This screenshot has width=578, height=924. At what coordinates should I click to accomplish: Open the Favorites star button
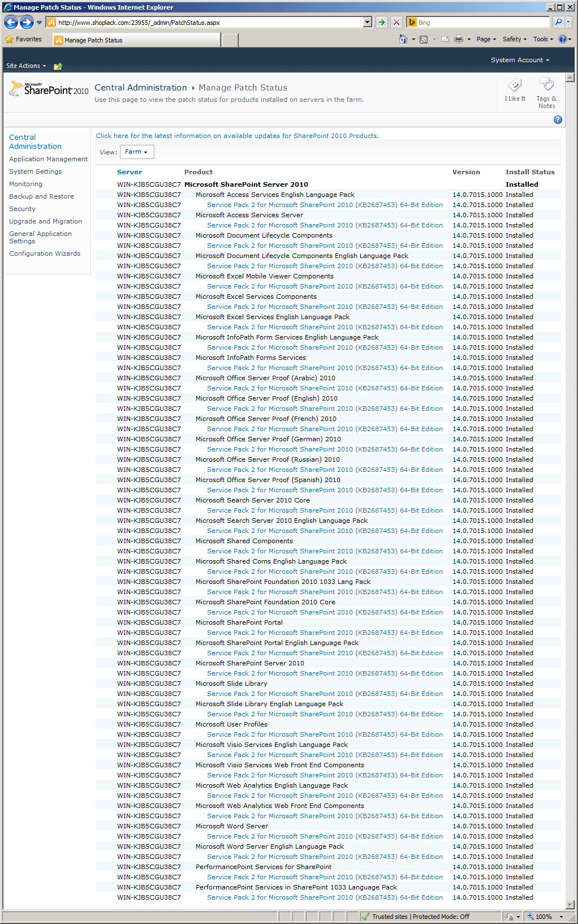coord(24,39)
